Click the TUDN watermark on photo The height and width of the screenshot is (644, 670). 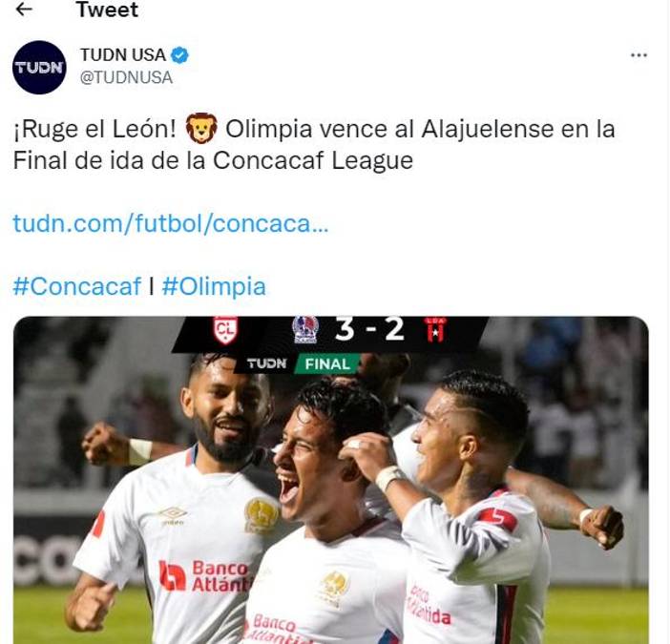266,364
